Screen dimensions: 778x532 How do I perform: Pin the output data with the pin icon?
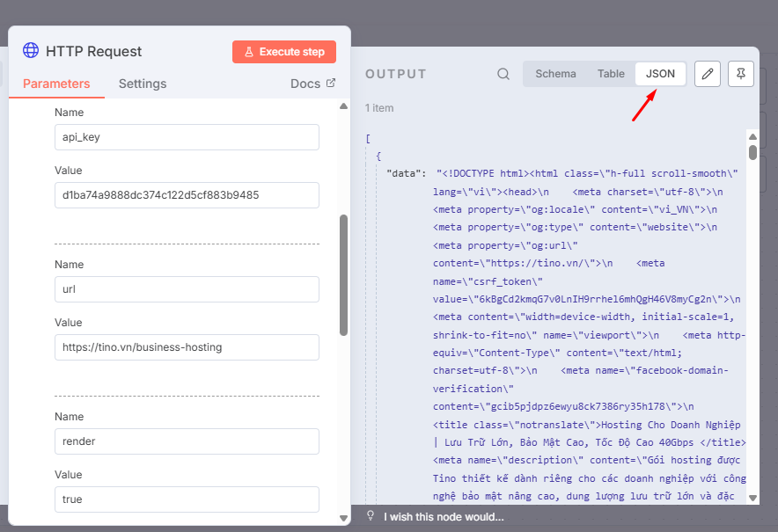tap(740, 74)
